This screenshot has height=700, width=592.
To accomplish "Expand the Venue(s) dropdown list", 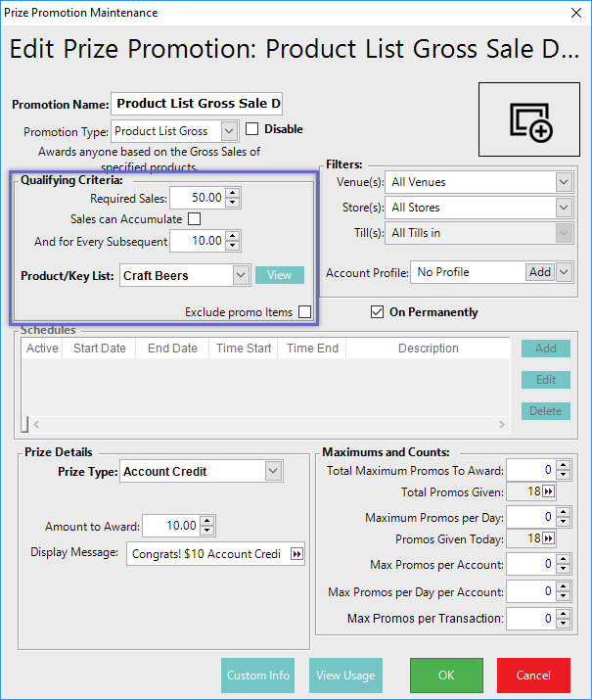I will pyautogui.click(x=563, y=182).
